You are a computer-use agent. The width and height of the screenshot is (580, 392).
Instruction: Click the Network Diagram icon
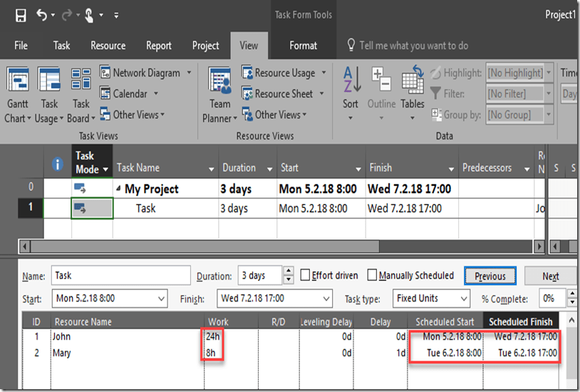(x=106, y=73)
